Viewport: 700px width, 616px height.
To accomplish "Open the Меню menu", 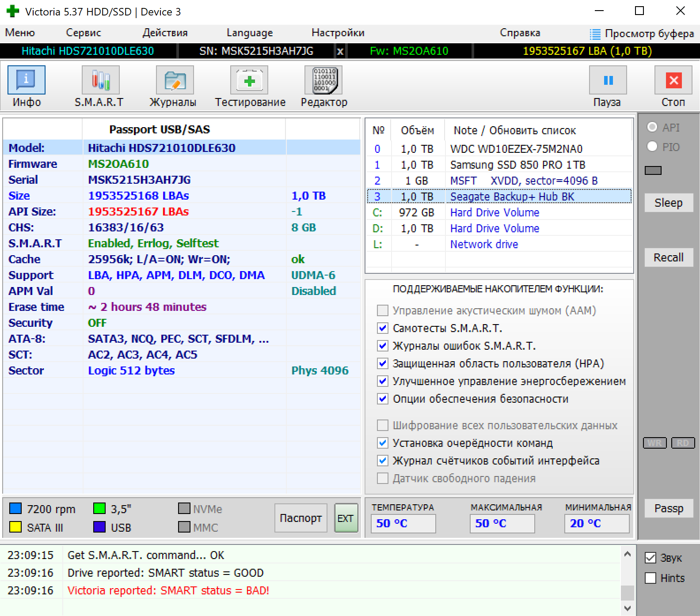I will tap(20, 33).
